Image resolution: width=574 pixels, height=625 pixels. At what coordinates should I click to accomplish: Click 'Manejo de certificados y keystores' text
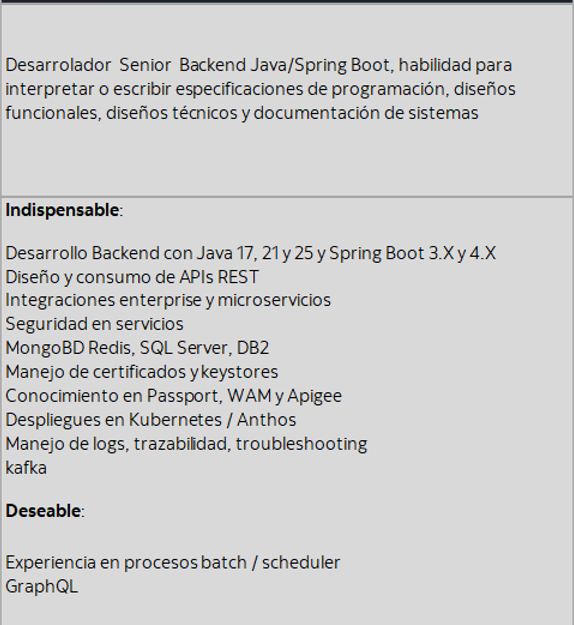pyautogui.click(x=142, y=372)
